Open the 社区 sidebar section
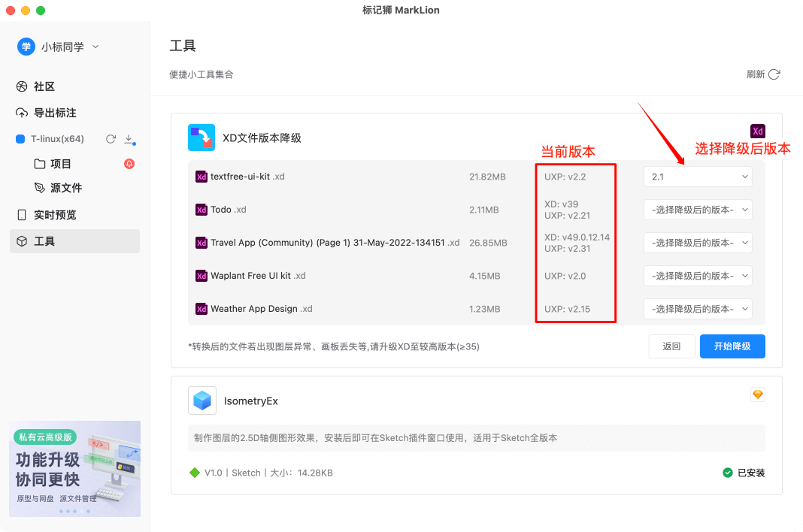 (x=44, y=86)
